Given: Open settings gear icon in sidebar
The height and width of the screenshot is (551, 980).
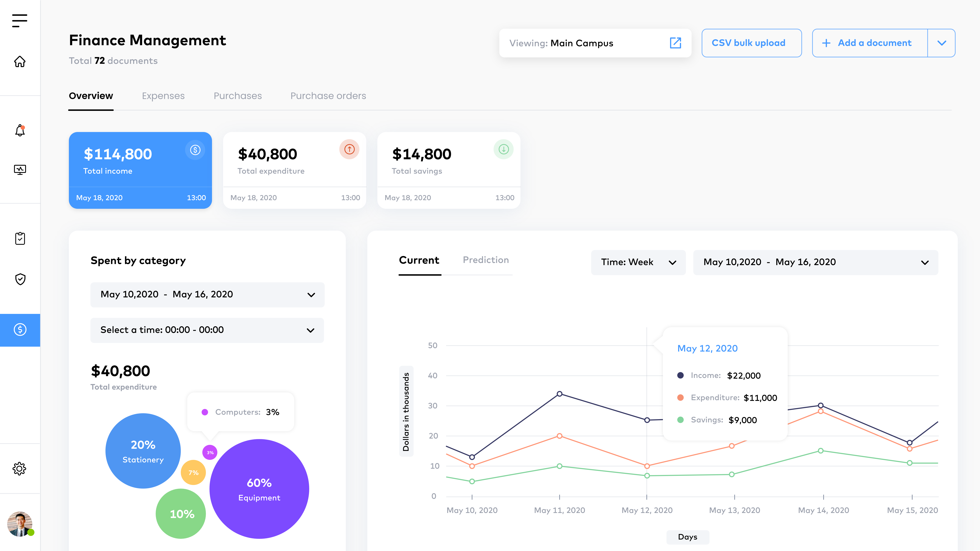Looking at the screenshot, I should [x=19, y=468].
